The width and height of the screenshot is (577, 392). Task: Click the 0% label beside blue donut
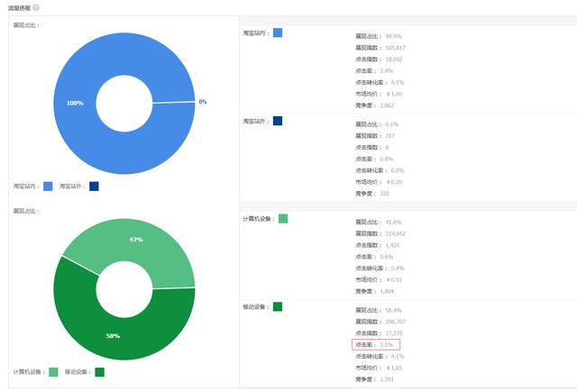(203, 102)
